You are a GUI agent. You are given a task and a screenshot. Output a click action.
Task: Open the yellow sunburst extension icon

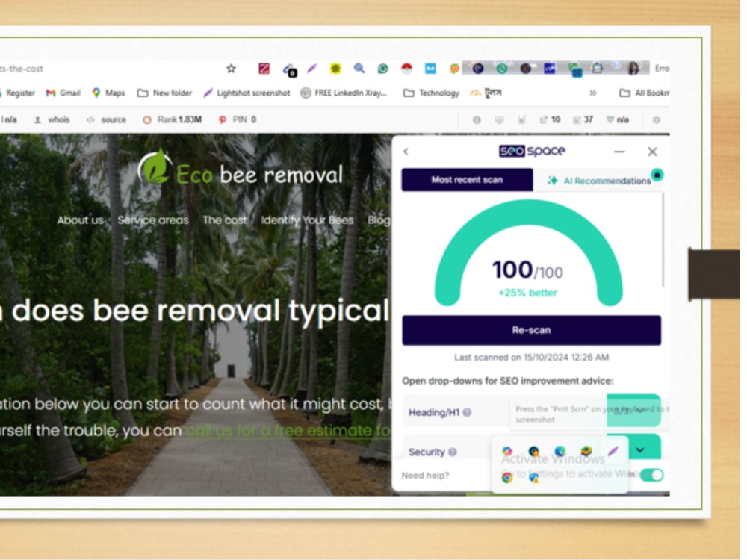335,69
